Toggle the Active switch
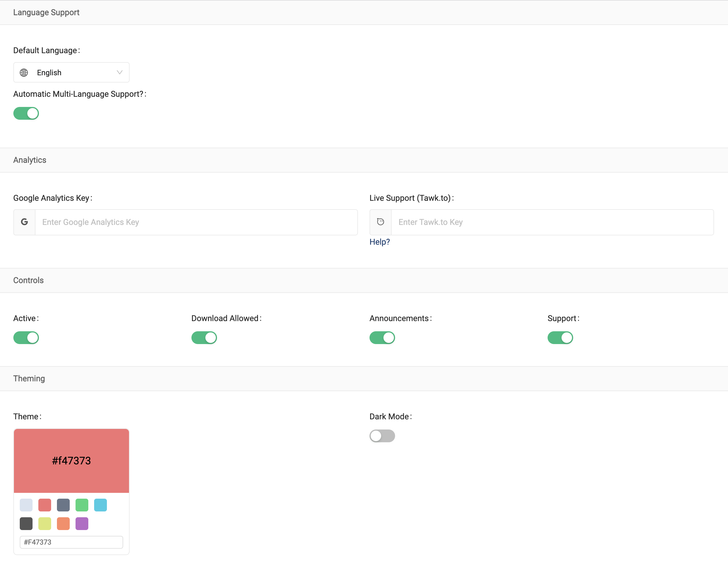Screen dimensions: 728x587 pos(26,337)
